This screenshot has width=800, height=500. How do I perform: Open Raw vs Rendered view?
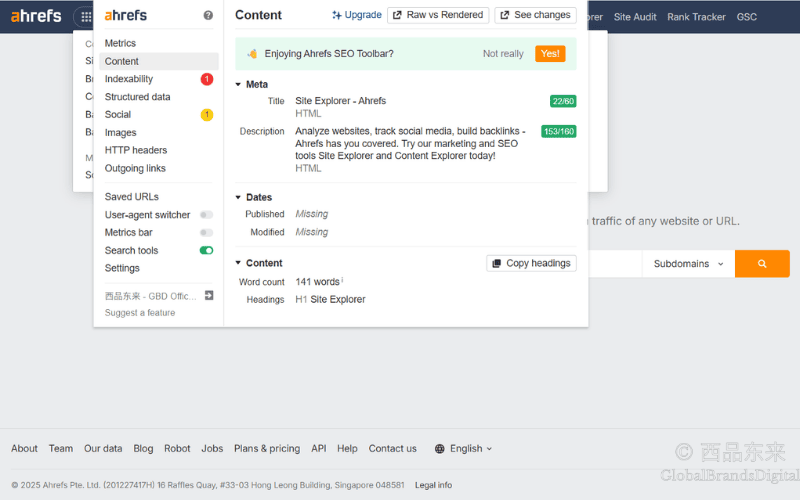(438, 15)
